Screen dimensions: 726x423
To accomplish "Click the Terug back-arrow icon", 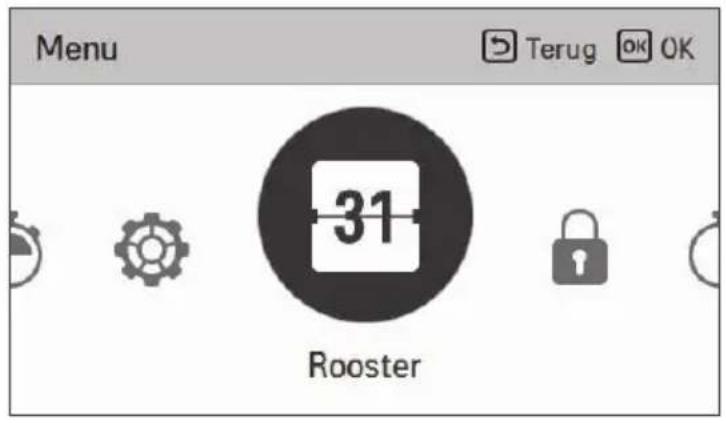I will point(499,46).
